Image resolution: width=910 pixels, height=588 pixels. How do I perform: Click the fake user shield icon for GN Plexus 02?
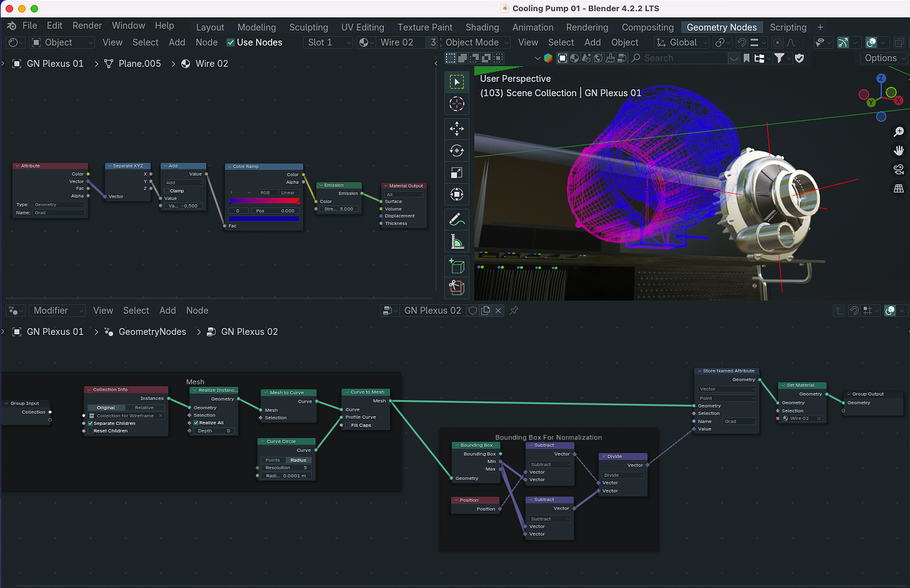tap(472, 310)
